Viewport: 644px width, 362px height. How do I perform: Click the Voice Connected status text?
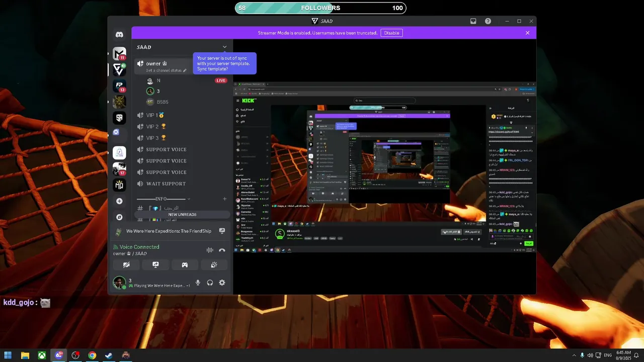pos(139,247)
